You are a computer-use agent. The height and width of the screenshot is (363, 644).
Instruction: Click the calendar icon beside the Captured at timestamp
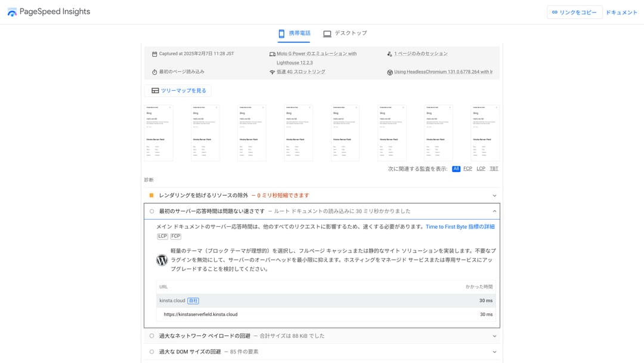click(154, 54)
